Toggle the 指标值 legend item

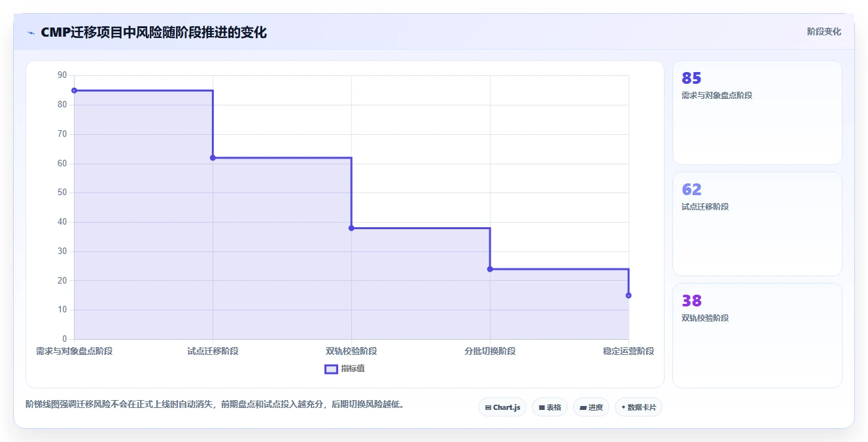(345, 369)
